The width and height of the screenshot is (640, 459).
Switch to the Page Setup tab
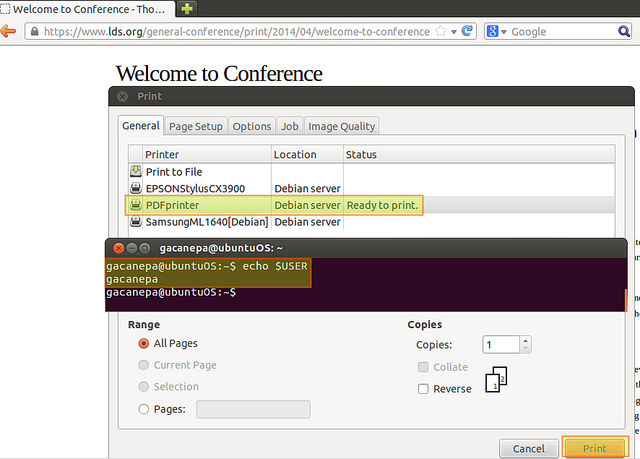[x=195, y=127]
